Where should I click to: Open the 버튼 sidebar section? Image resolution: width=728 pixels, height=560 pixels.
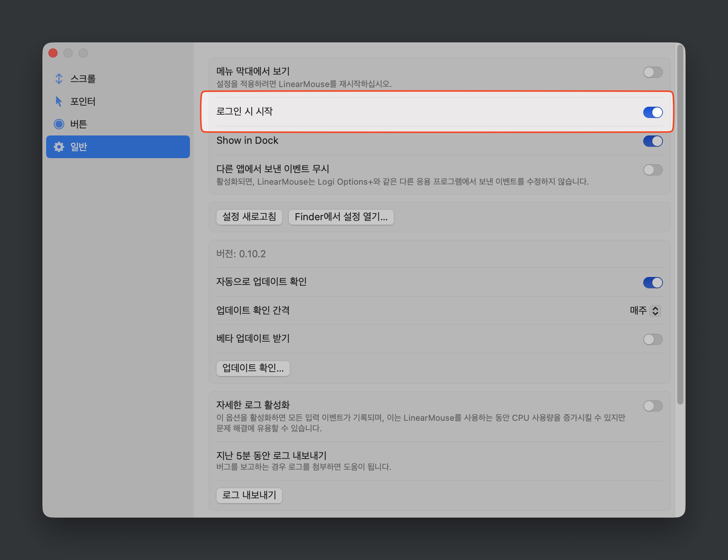tap(79, 124)
